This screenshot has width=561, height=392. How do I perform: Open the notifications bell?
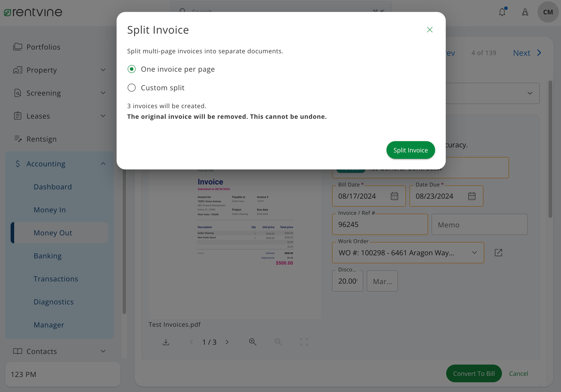[502, 12]
